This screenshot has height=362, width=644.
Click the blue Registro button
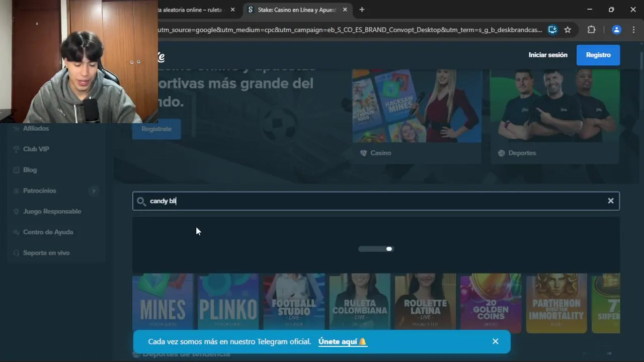click(598, 55)
